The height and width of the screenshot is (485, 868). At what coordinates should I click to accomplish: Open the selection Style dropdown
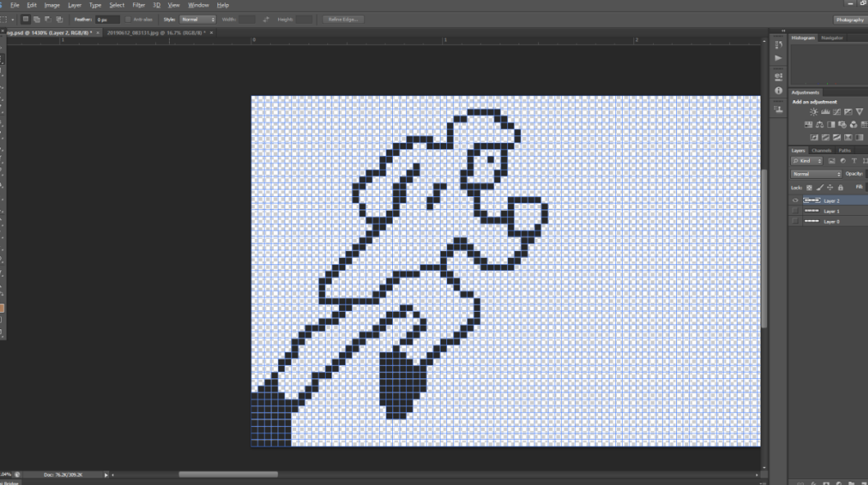198,20
